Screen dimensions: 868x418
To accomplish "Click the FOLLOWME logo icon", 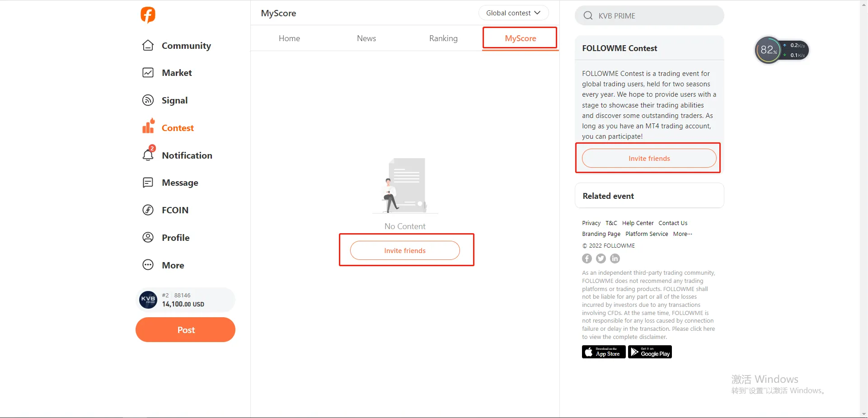I will click(148, 15).
